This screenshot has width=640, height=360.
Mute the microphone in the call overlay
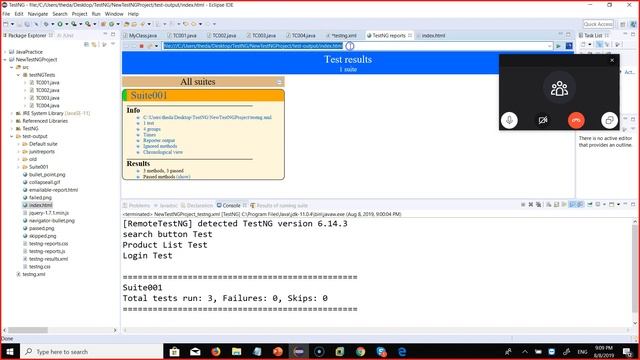tap(509, 120)
